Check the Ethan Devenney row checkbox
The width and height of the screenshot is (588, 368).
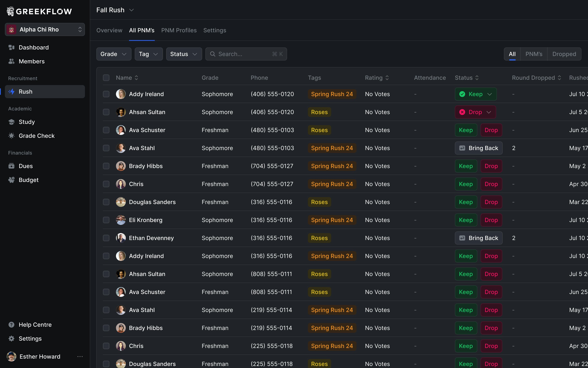106,238
